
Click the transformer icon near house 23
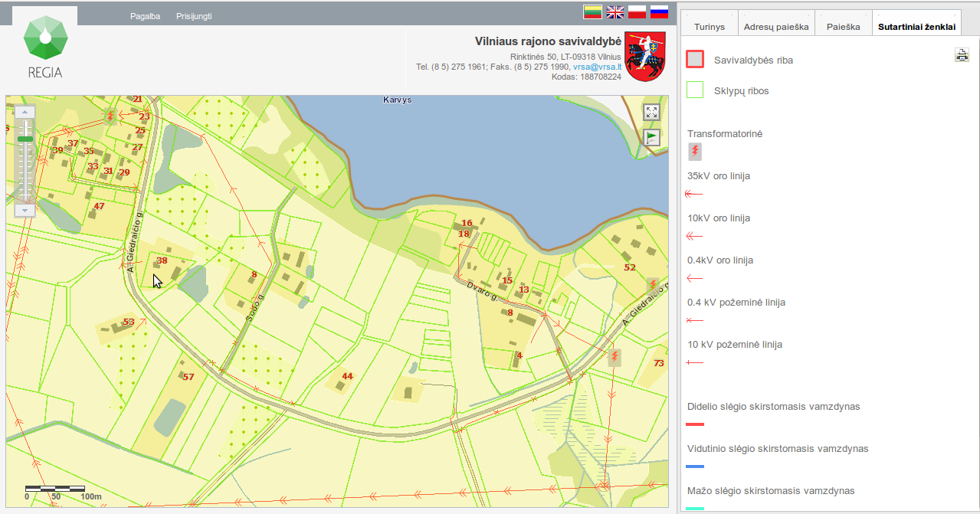pos(111,117)
